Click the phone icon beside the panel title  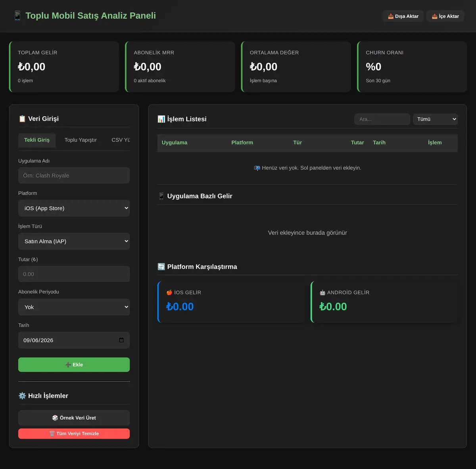click(x=17, y=15)
